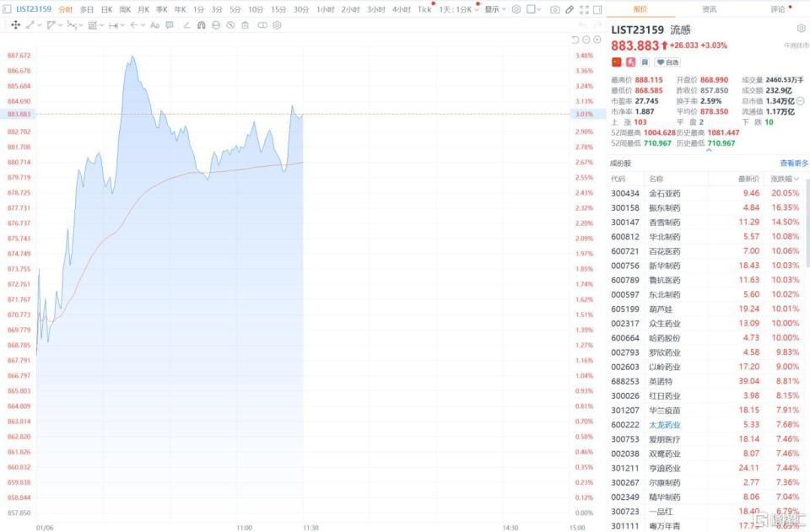The width and height of the screenshot is (810, 532).
Task: Redo the drawing action
Action: pyautogui.click(x=597, y=24)
